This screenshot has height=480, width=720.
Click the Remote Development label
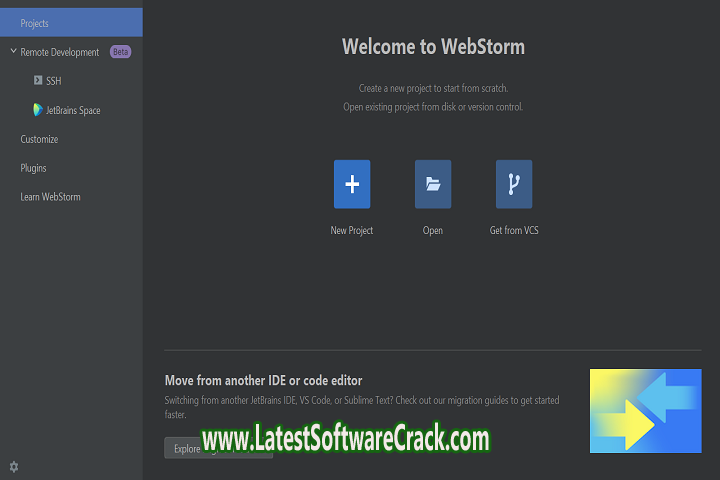point(59,52)
